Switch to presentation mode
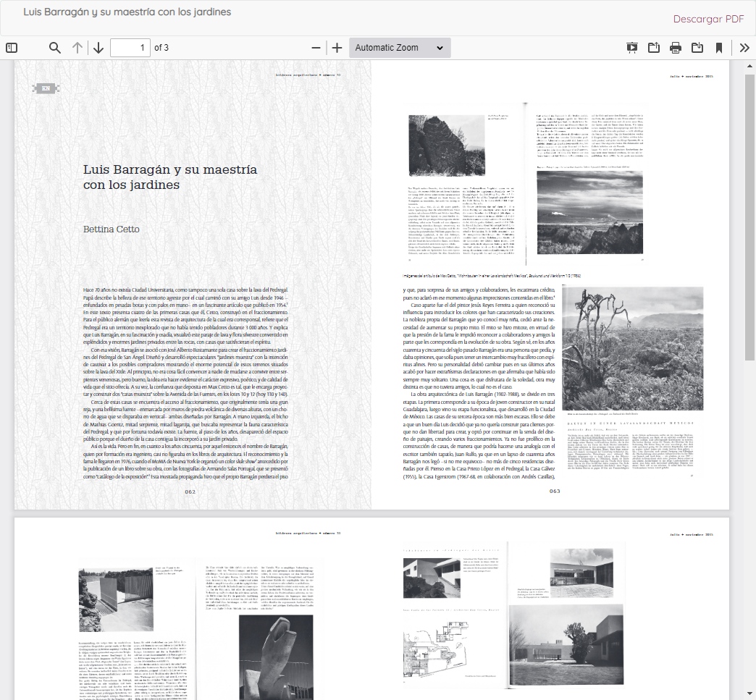This screenshot has height=700, width=756. pos(631,48)
